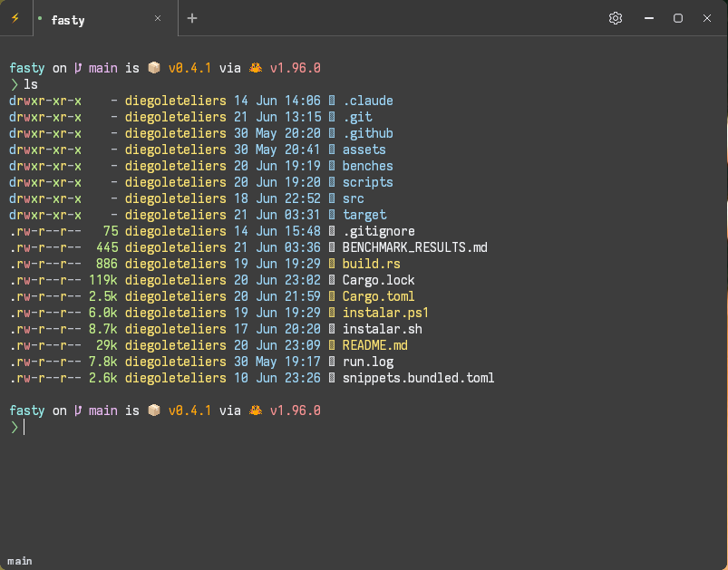The image size is (728, 570).
Task: Add a new terminal tab
Action: click(x=192, y=18)
